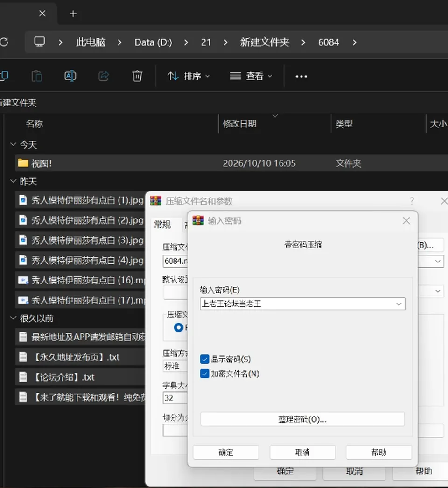The image size is (448, 488).
Task: Toggle the 加密文件名(N) checkbox
Action: point(204,374)
